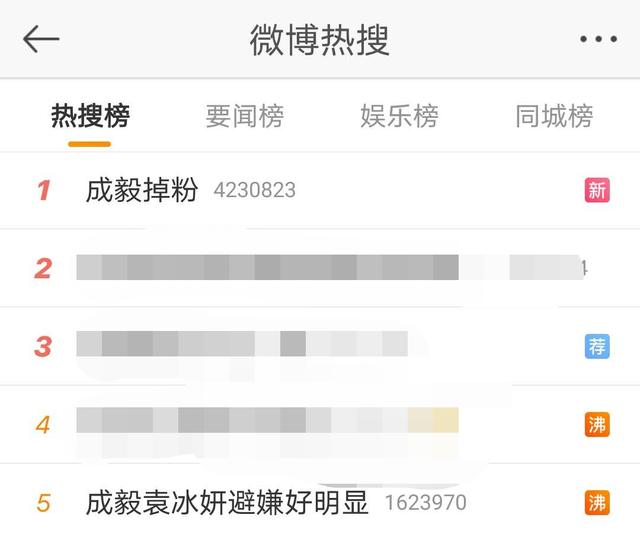
Task: Open the three-dot more menu
Action: click(x=598, y=39)
